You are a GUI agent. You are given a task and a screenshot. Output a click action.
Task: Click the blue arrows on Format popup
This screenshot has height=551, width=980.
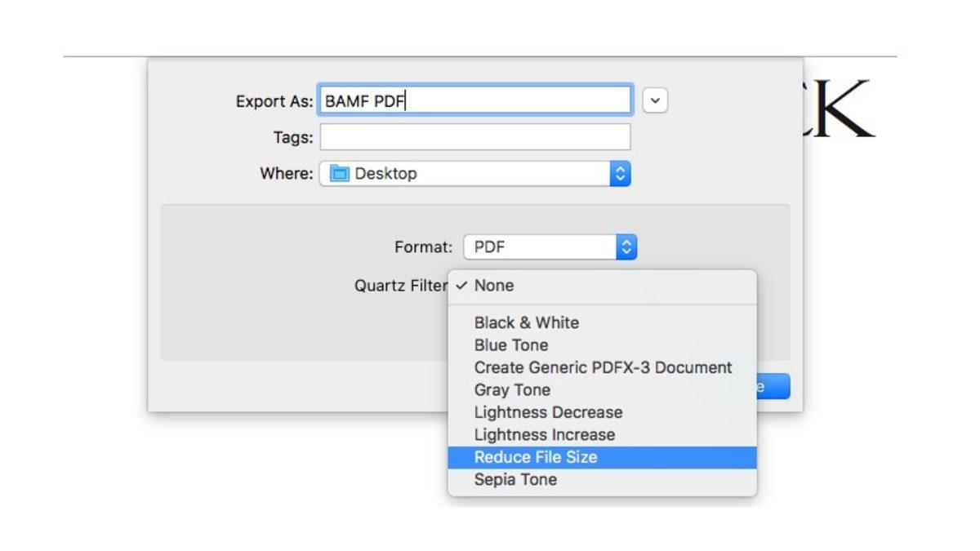[x=626, y=247]
